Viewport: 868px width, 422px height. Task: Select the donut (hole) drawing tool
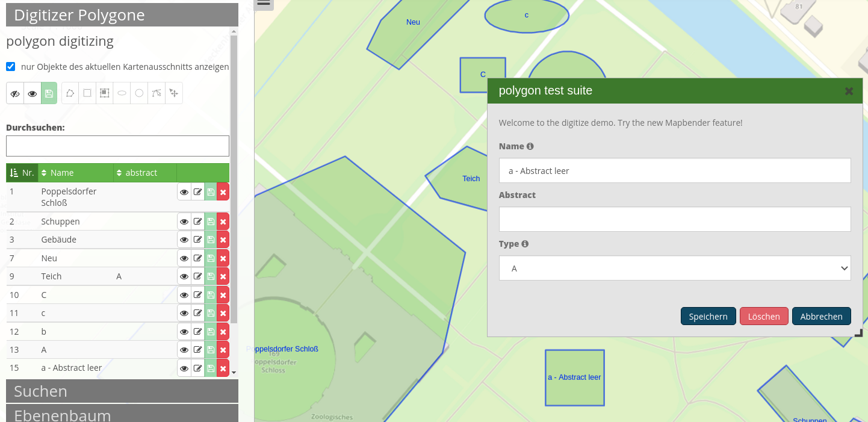(x=105, y=93)
